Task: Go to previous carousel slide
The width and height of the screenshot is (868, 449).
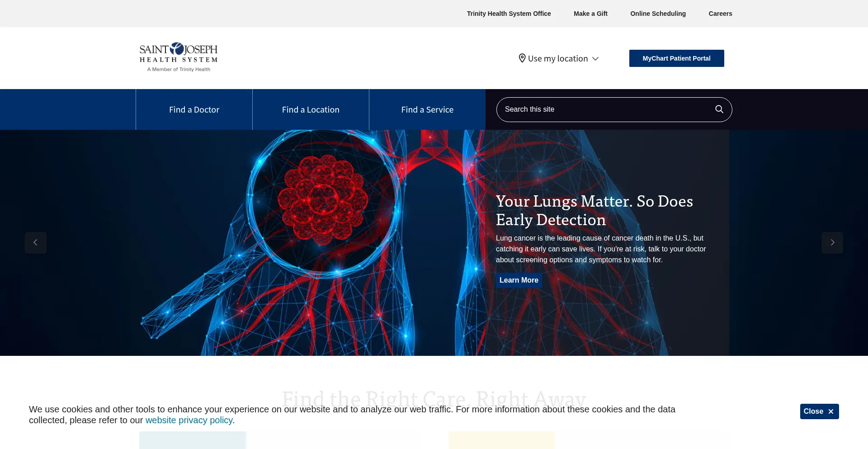Action: click(36, 243)
